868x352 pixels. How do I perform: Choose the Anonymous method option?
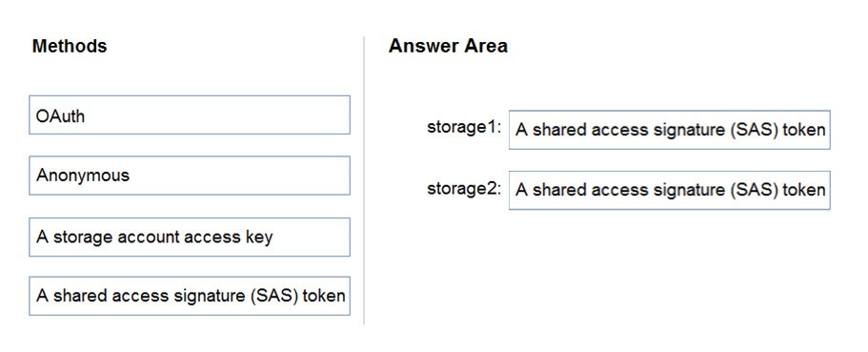[190, 176]
